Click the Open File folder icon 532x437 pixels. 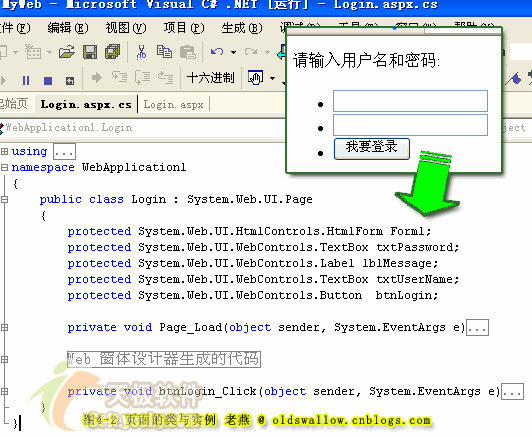(x=67, y=52)
